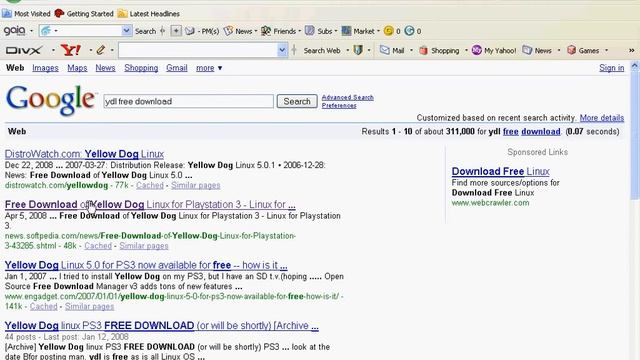Image resolution: width=640 pixels, height=360 pixels.
Task: Select the Web tab in Google nav
Action: click(15, 68)
